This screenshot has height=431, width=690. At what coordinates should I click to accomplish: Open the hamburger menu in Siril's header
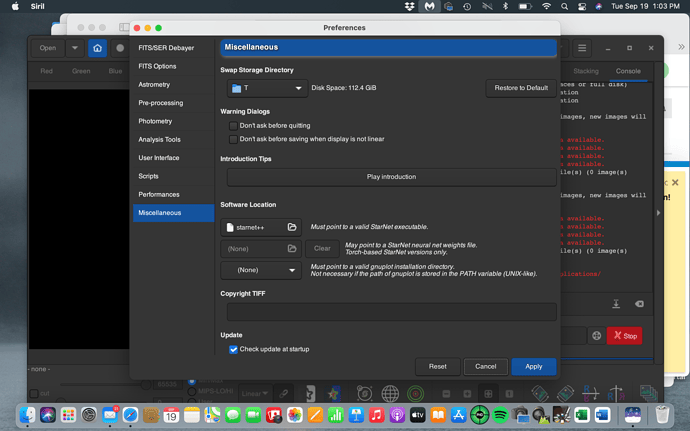[x=582, y=48]
